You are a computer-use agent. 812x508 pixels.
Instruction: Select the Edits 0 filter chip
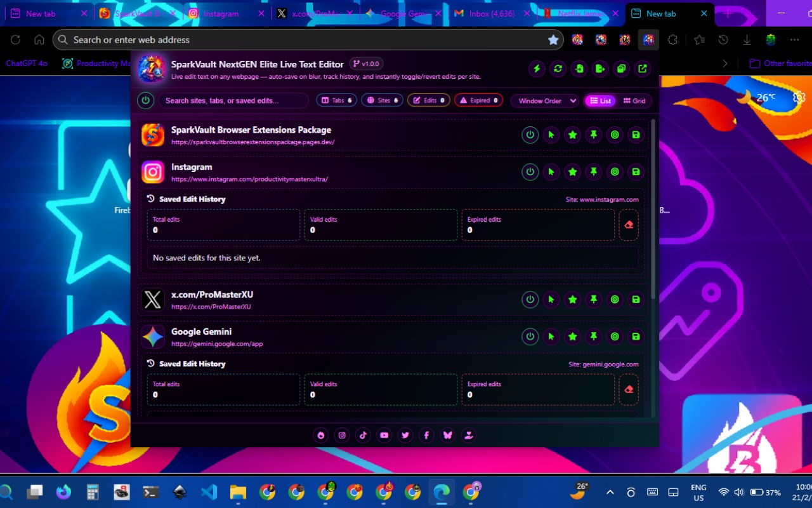[429, 100]
